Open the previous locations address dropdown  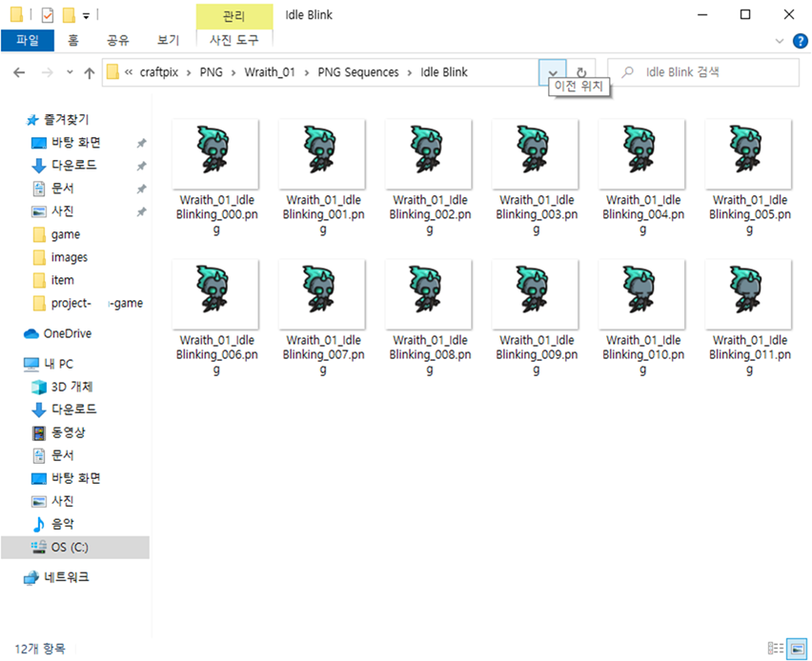click(x=553, y=72)
